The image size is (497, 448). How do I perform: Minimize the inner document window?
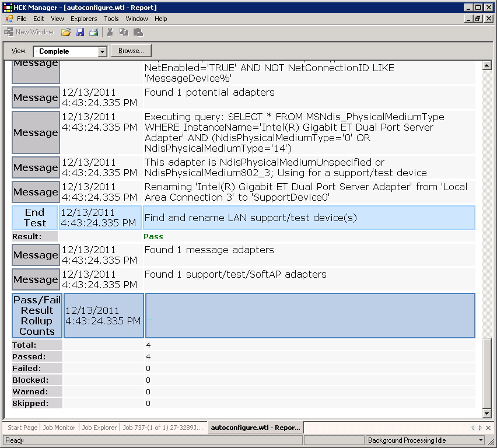tap(469, 19)
